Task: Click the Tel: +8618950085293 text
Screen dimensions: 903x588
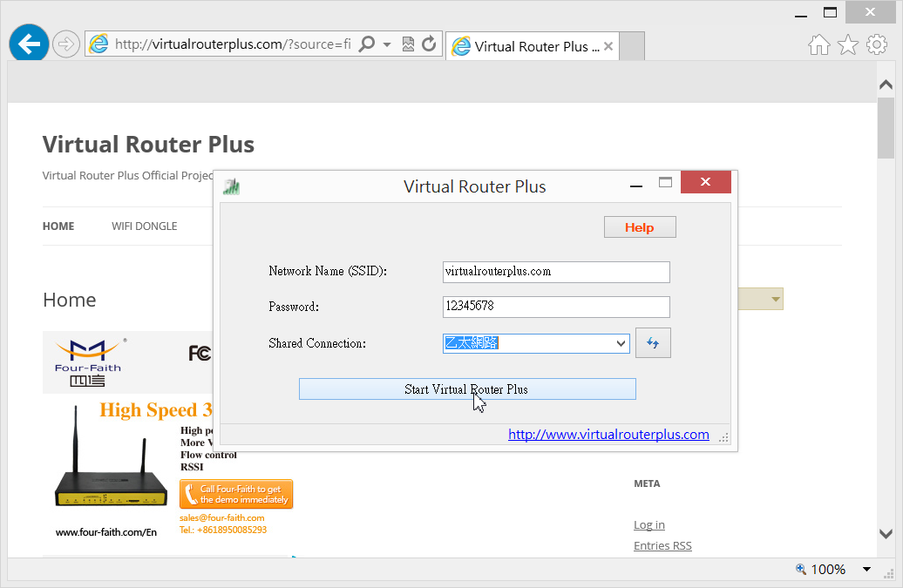Action: click(x=223, y=530)
